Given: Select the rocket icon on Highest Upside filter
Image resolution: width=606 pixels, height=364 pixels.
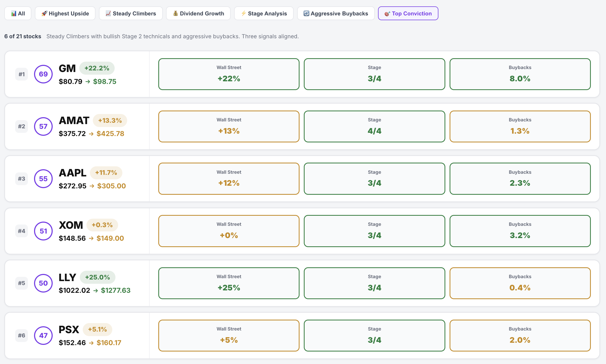Looking at the screenshot, I should coord(44,13).
